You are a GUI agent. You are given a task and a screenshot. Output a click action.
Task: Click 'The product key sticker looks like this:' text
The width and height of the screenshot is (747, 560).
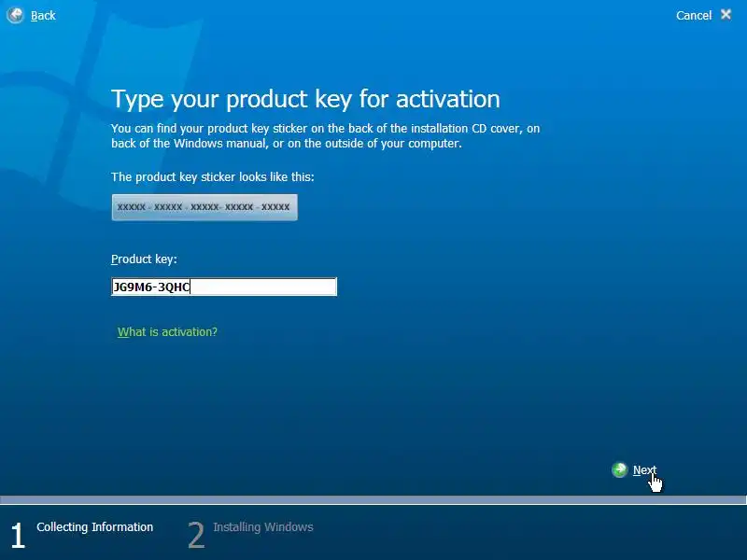click(x=213, y=177)
